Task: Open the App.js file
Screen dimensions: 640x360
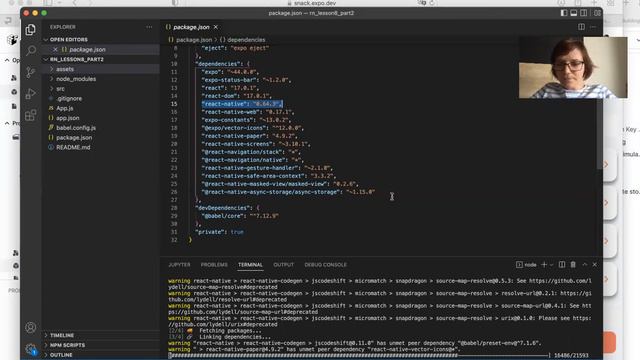Action: coord(64,108)
